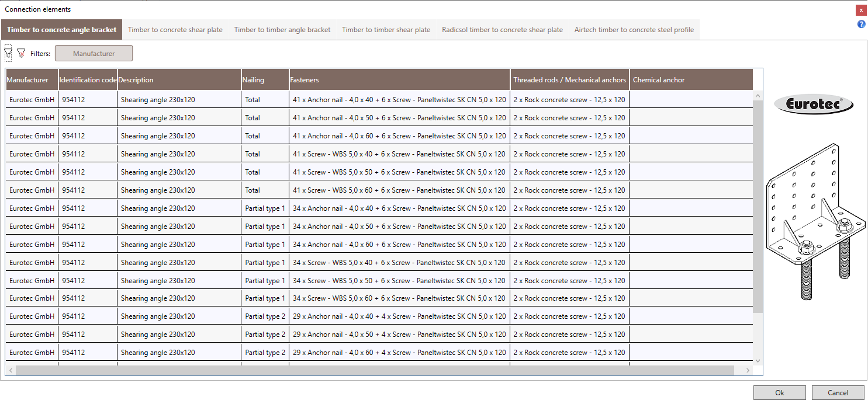Screen dimensions: 868x404
Task: Select row with 34 x Screw WBS 5,0 x 50
Action: click(x=379, y=281)
